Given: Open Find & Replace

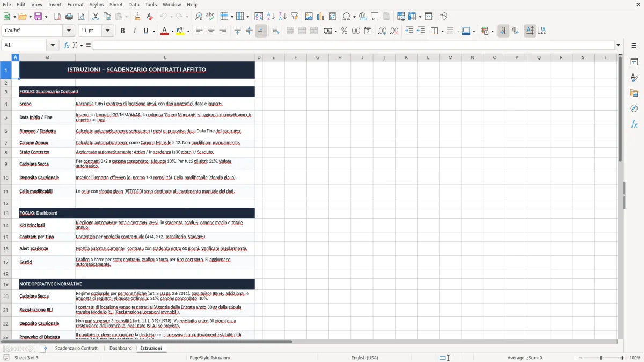Looking at the screenshot, I should [198, 17].
